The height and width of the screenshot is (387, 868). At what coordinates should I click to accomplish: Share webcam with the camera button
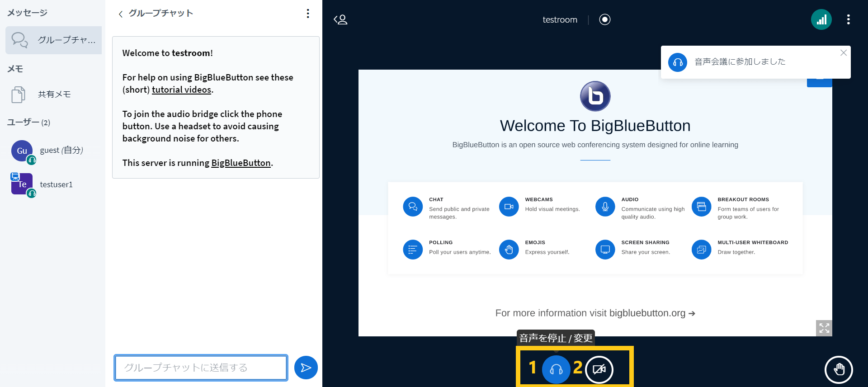pos(599,369)
